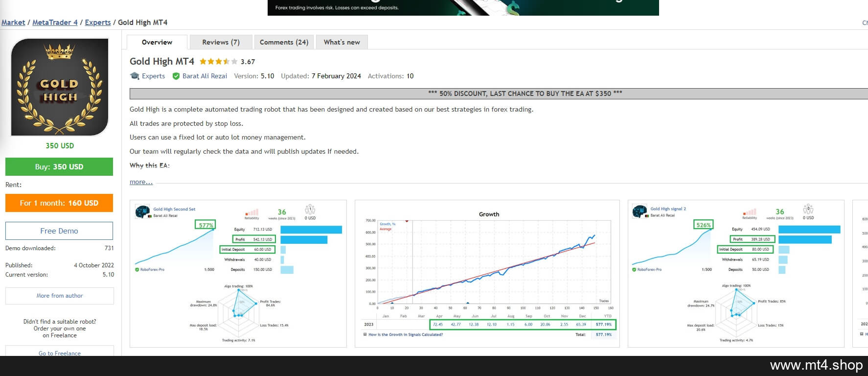This screenshot has height=376, width=868.
Task: Open the Comments (24) tab
Action: pos(284,42)
